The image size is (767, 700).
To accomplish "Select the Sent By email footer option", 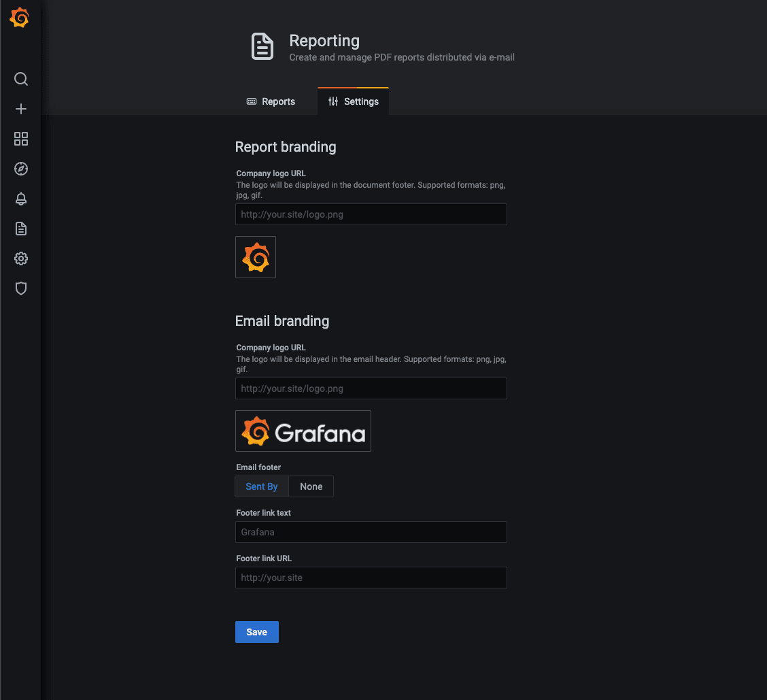I will tap(262, 486).
